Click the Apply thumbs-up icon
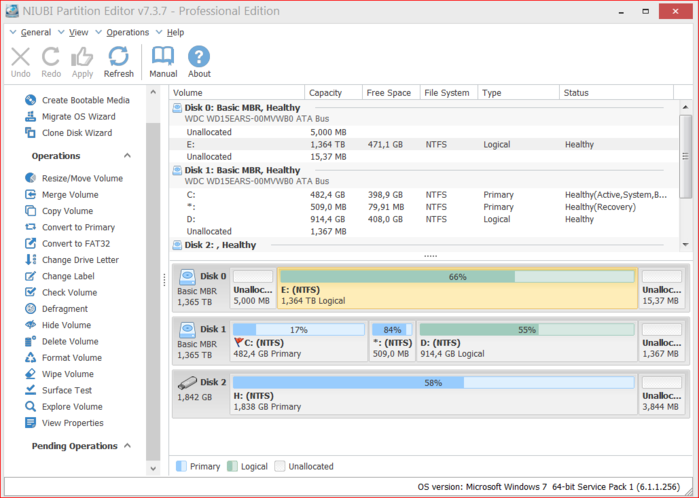Image resolution: width=699 pixels, height=498 pixels. (82, 57)
